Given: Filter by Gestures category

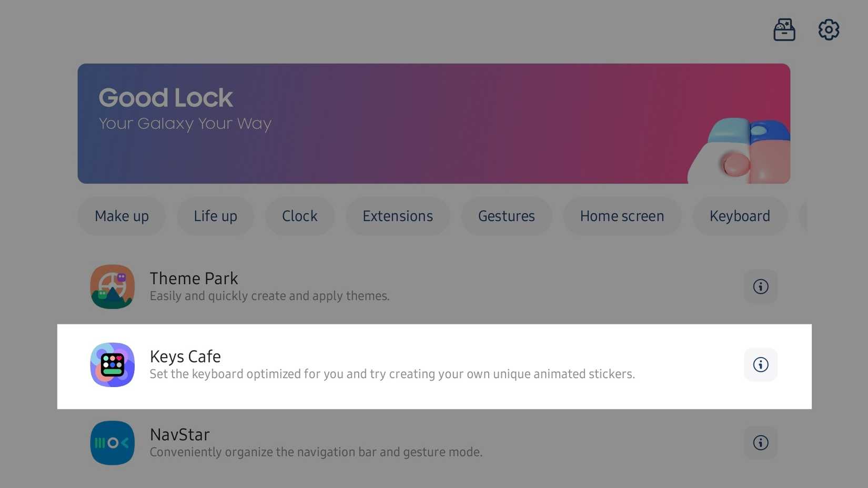Looking at the screenshot, I should tap(506, 216).
